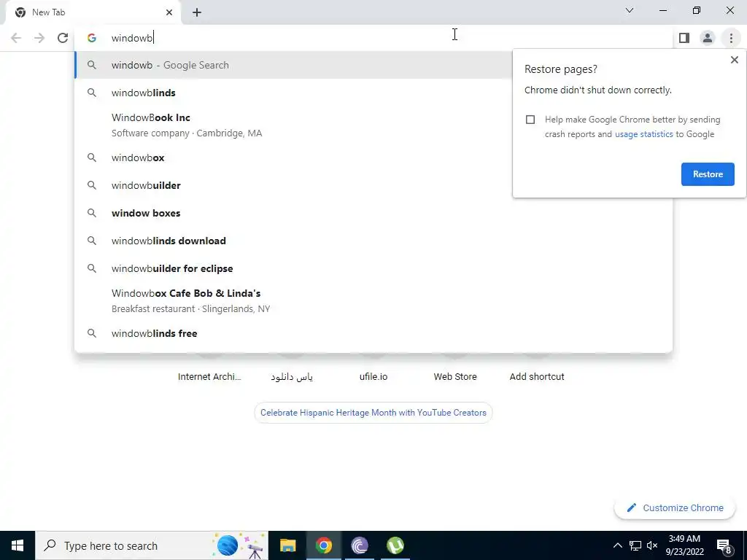Click the muted volume tray icon
Viewport: 747px width, 560px height.
[x=652, y=545]
